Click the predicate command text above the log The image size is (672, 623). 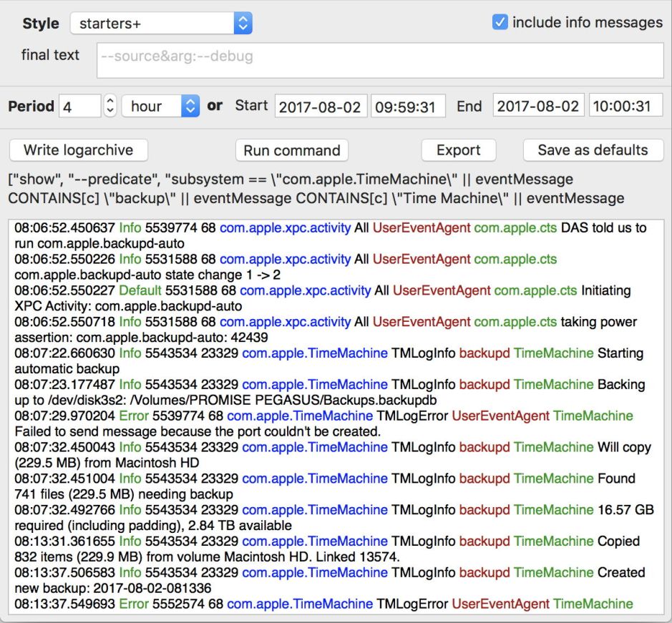[315, 189]
